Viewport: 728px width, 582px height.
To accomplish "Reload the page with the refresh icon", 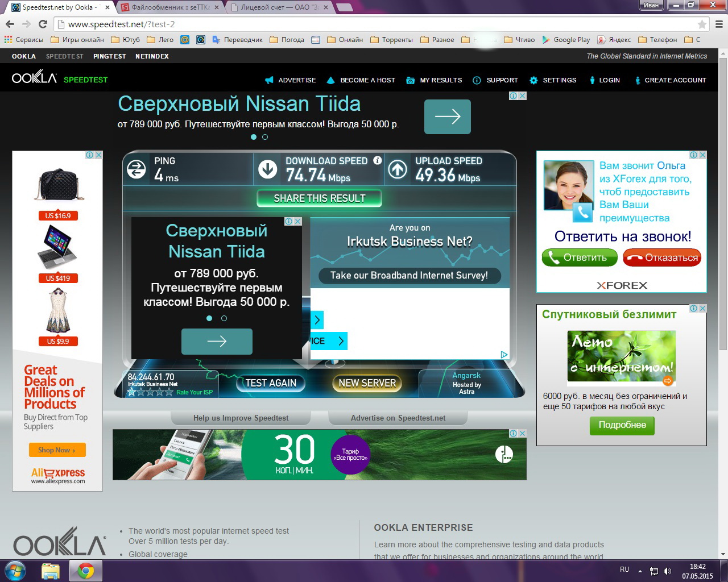I will coord(43,24).
